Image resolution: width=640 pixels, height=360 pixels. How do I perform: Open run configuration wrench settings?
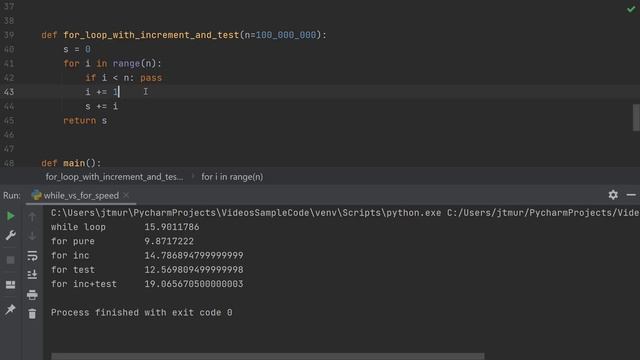point(11,235)
